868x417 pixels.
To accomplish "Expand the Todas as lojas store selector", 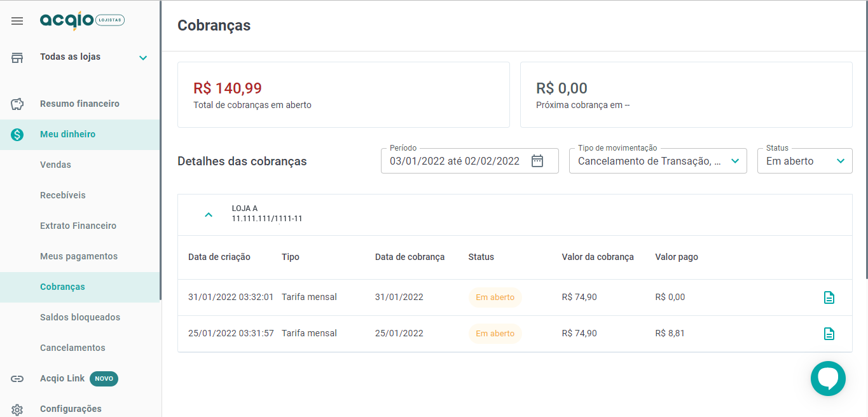I will [143, 58].
